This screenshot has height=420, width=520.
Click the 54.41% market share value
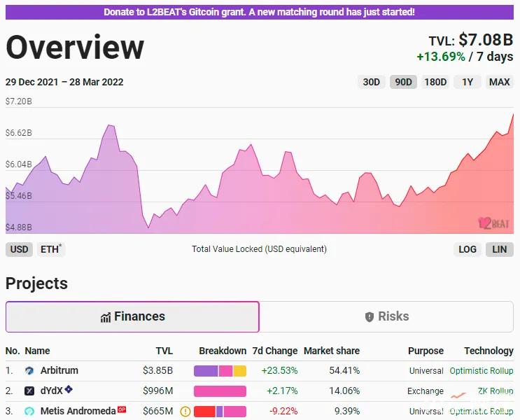tap(344, 370)
